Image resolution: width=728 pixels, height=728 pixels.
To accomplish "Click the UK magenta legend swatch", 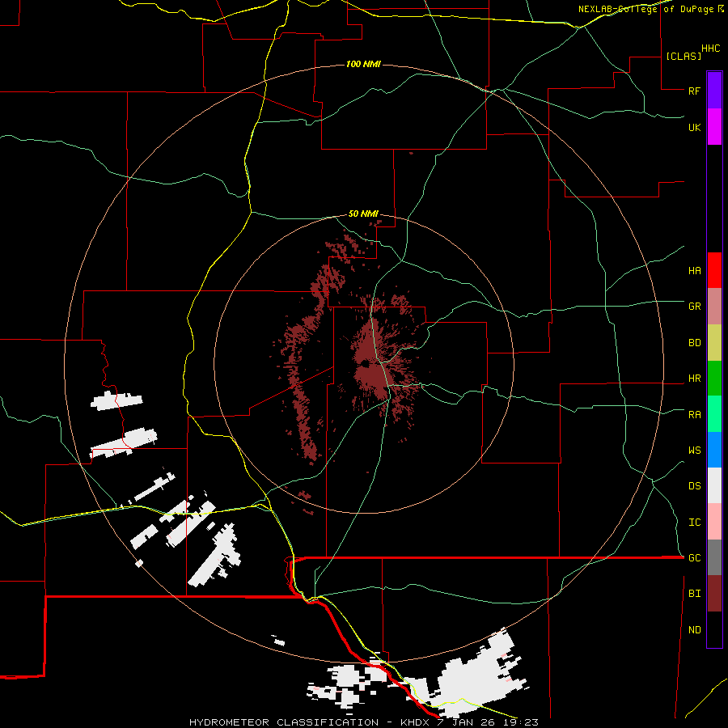I will pos(714,127).
